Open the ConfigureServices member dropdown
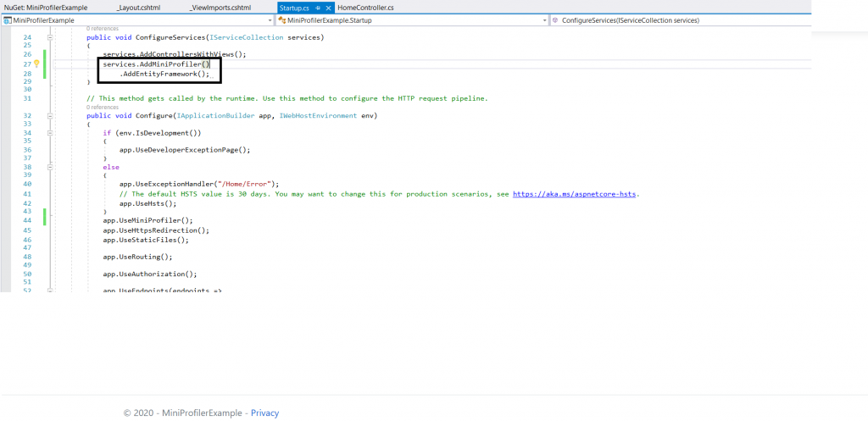Screen dimensions: 868x421 [x=681, y=20]
